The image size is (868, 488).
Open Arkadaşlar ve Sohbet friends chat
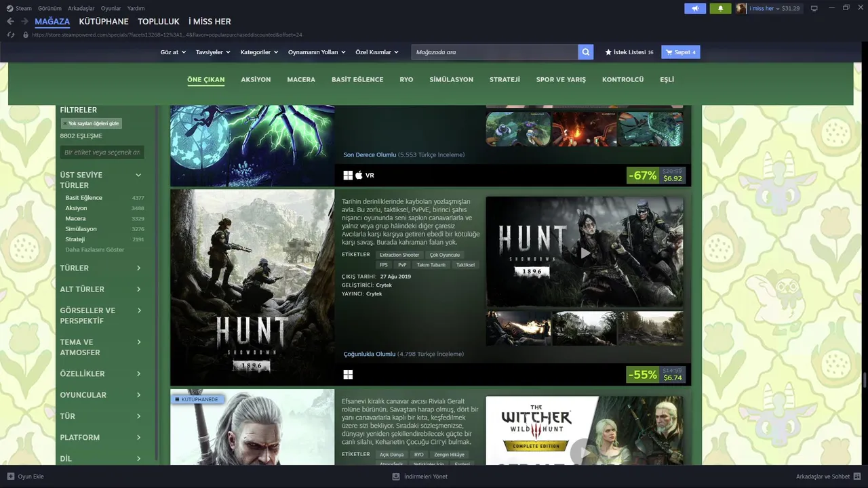(x=829, y=476)
